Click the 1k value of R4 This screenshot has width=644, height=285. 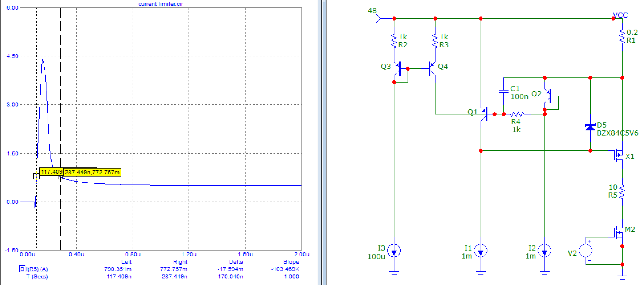pyautogui.click(x=517, y=130)
